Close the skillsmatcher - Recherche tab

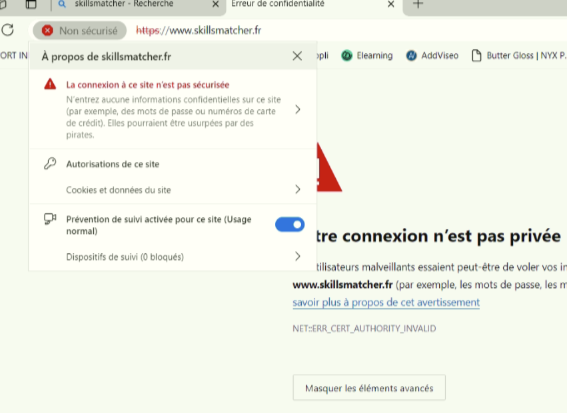pyautogui.click(x=215, y=4)
